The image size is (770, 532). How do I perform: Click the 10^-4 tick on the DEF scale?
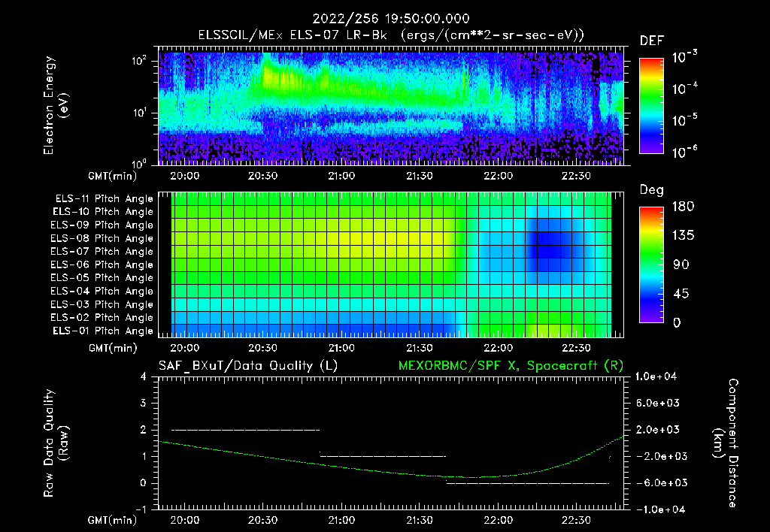[684, 89]
